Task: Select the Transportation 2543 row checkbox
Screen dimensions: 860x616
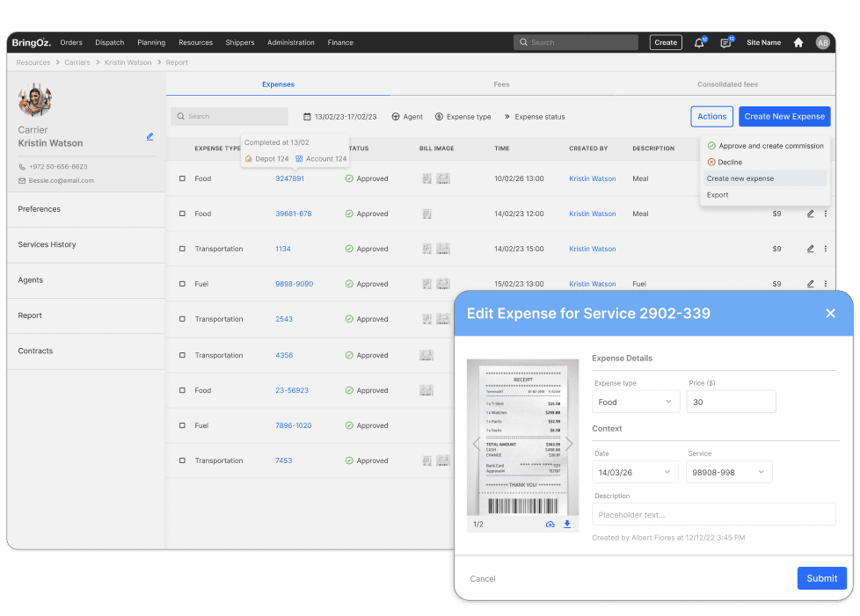Action: (x=182, y=319)
